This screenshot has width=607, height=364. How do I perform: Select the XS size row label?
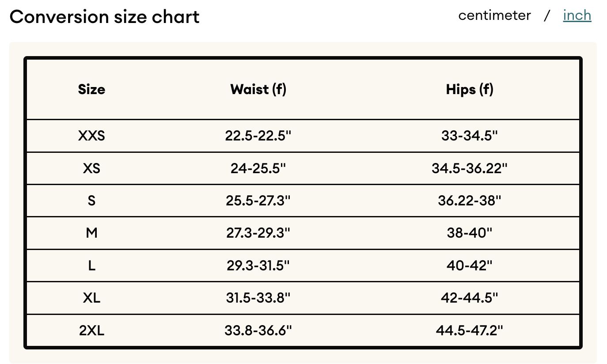(91, 168)
